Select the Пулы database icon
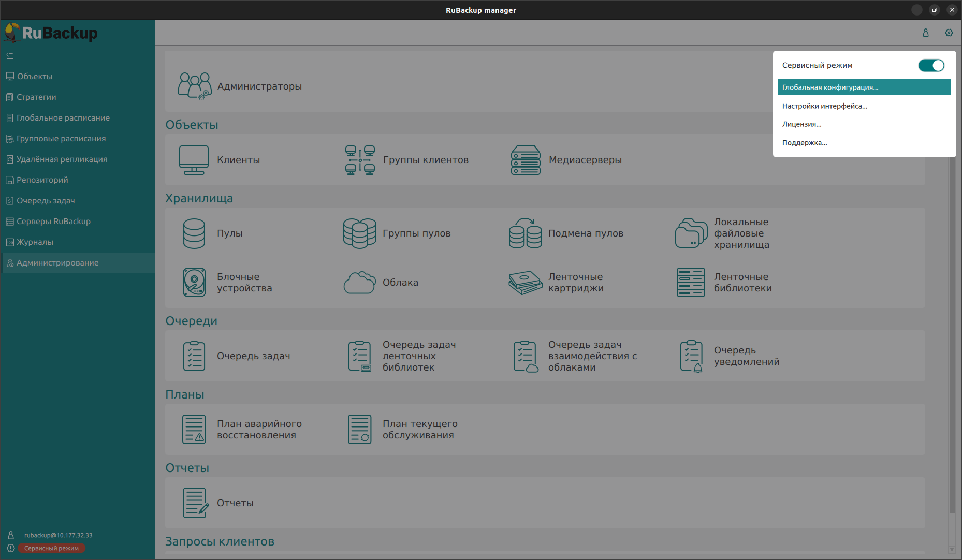This screenshot has width=962, height=560. [x=194, y=233]
